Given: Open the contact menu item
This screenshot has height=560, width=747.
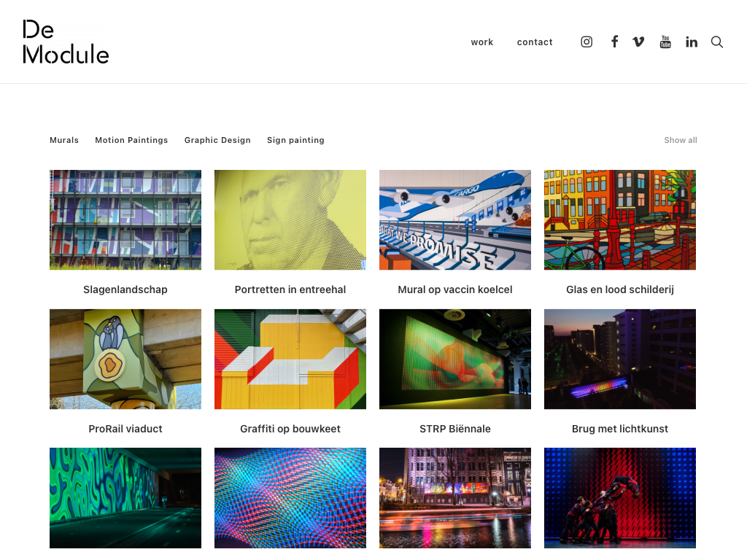Looking at the screenshot, I should click(535, 42).
